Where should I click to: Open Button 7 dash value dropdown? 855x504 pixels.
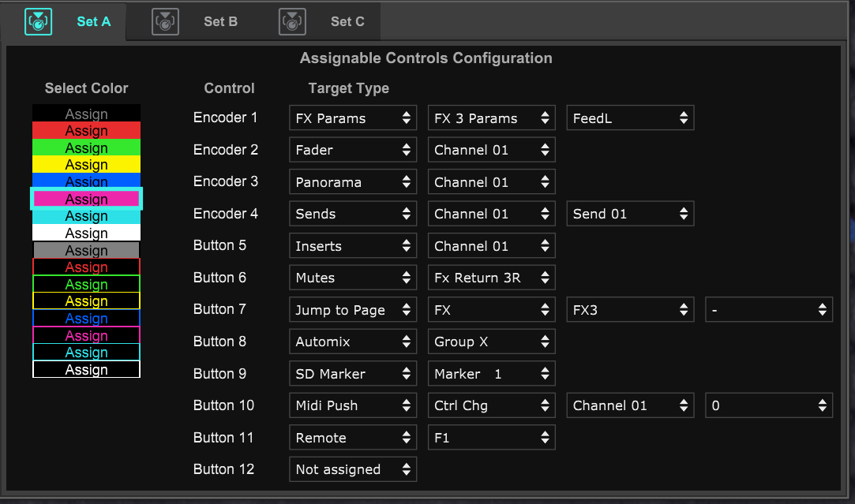pos(769,309)
